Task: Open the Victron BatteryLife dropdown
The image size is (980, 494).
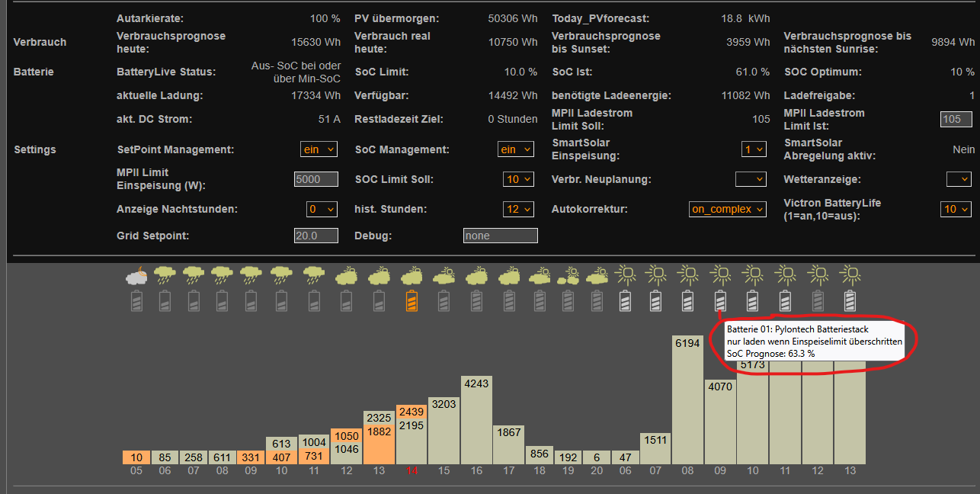Action: [x=956, y=209]
